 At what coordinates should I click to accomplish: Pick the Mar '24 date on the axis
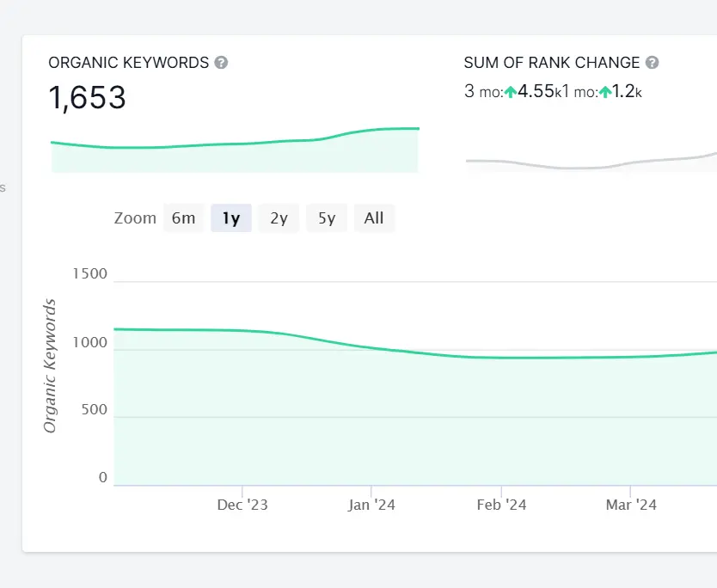click(631, 505)
